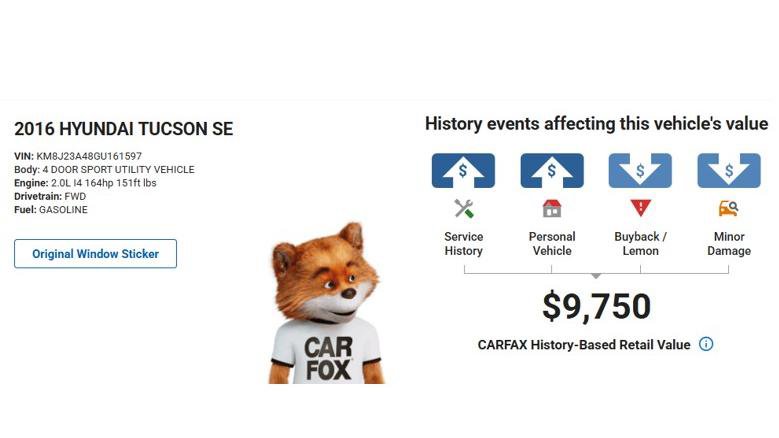Open the Original Window Sticker
The height and width of the screenshot is (438, 779).
95,254
